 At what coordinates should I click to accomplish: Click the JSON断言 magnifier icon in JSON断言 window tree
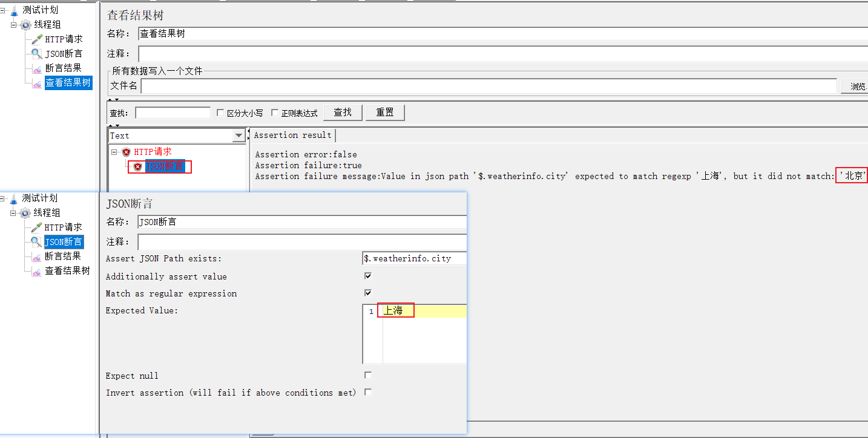[37, 242]
